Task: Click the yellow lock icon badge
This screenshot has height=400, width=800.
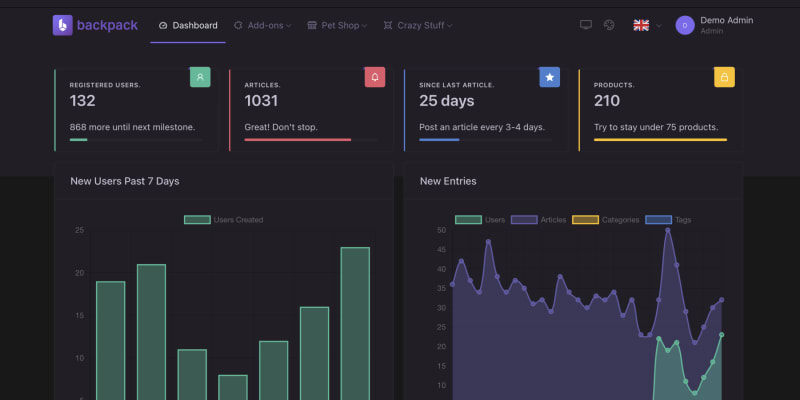Action: 724,77
